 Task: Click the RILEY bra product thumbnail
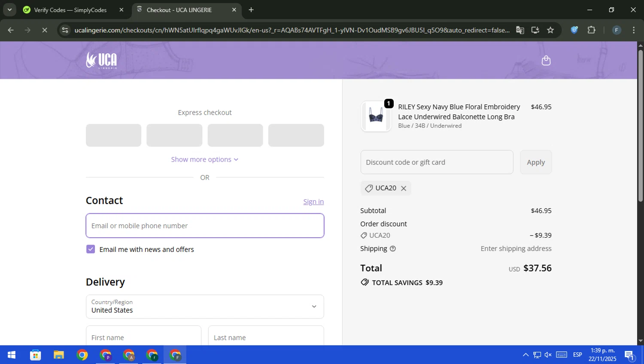click(376, 116)
